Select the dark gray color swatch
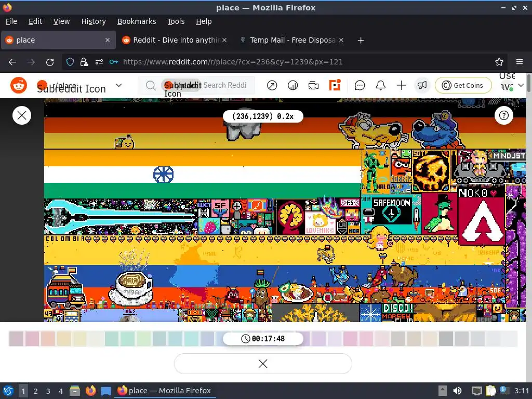Screen dimensions: 532x399 tap(446, 339)
